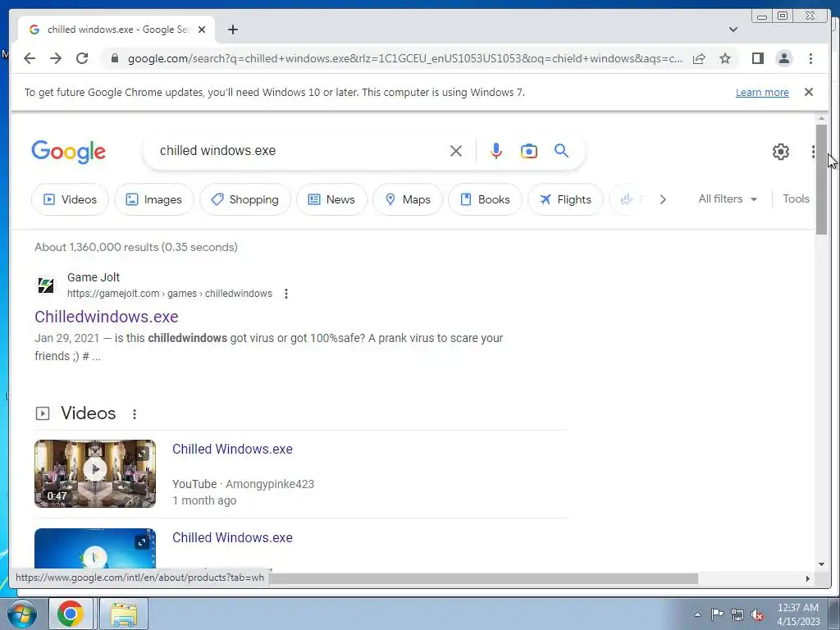Click horizontal scrollbar right arrow
Image resolution: width=840 pixels, height=630 pixels.
[x=808, y=578]
